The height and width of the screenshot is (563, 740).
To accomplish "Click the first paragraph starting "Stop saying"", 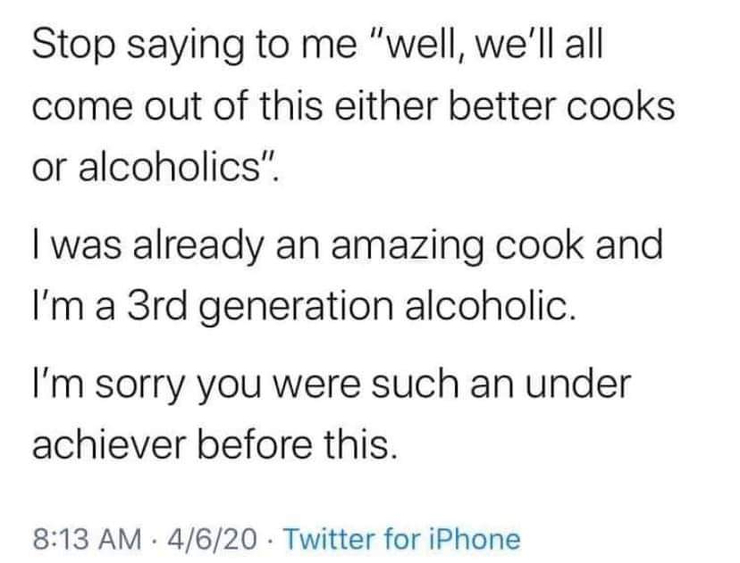I will (353, 107).
